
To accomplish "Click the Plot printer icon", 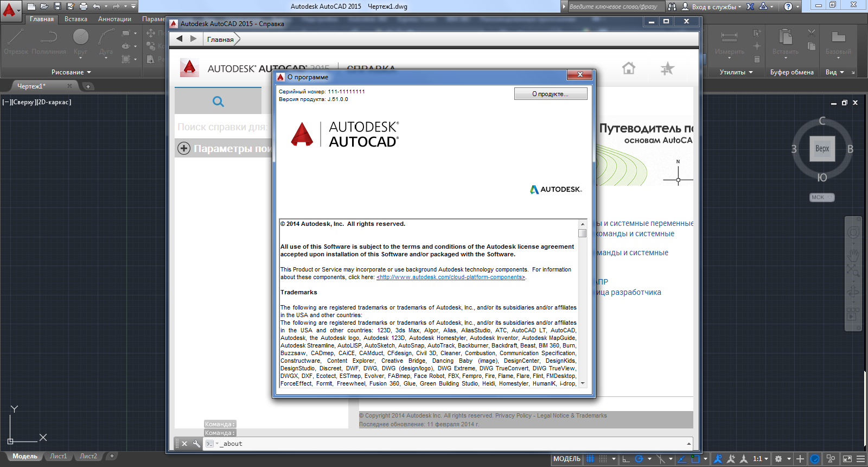I will click(84, 7).
